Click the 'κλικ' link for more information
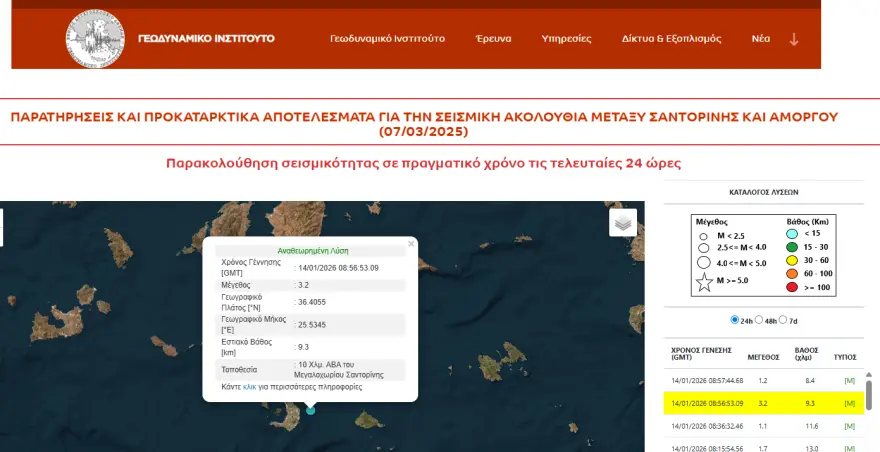Viewport: 880px width, 452px height. pos(250,386)
